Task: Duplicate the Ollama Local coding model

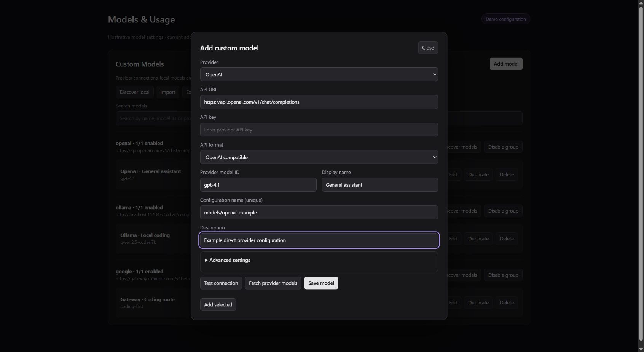Action: (x=478, y=238)
